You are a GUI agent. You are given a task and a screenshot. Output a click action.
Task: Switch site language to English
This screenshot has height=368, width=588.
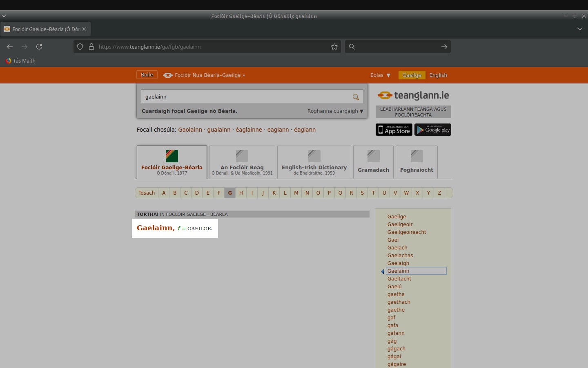[438, 75]
